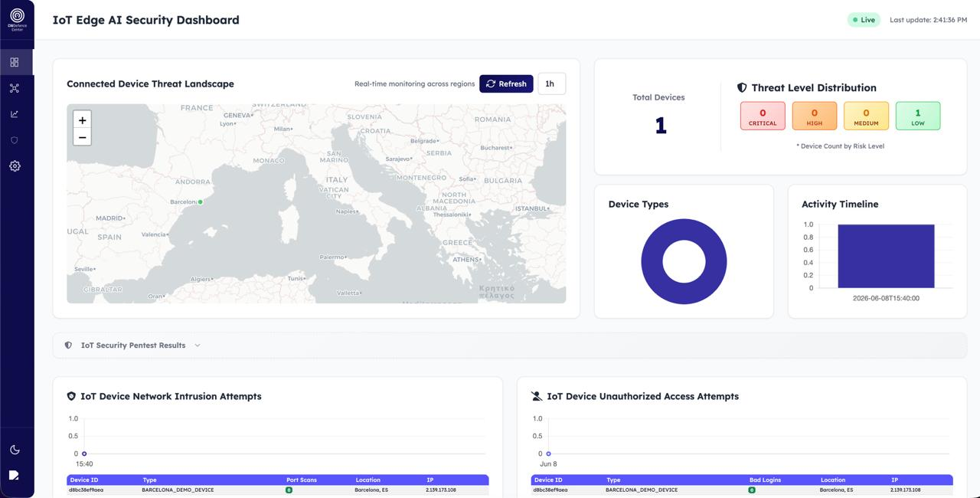Screen dimensions: 980x498
Task: Click the shield icon beside Threat Level Distribution
Action: tap(742, 88)
